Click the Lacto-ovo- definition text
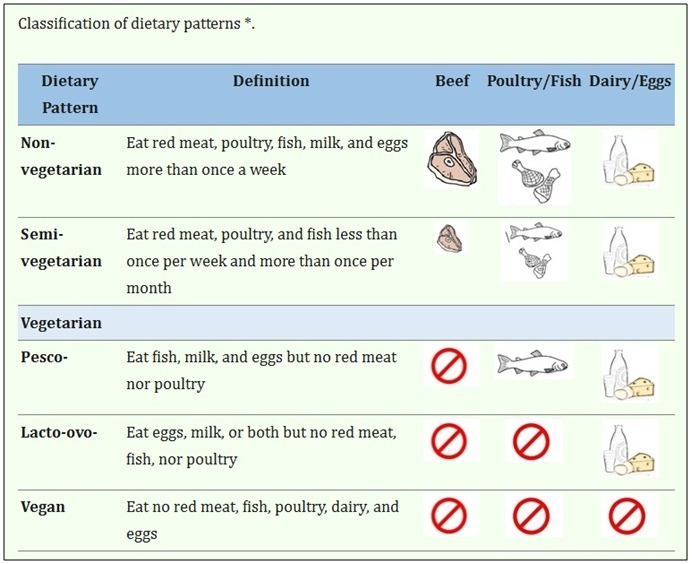Screen dimensions: 692x564 pyautogui.click(x=262, y=446)
